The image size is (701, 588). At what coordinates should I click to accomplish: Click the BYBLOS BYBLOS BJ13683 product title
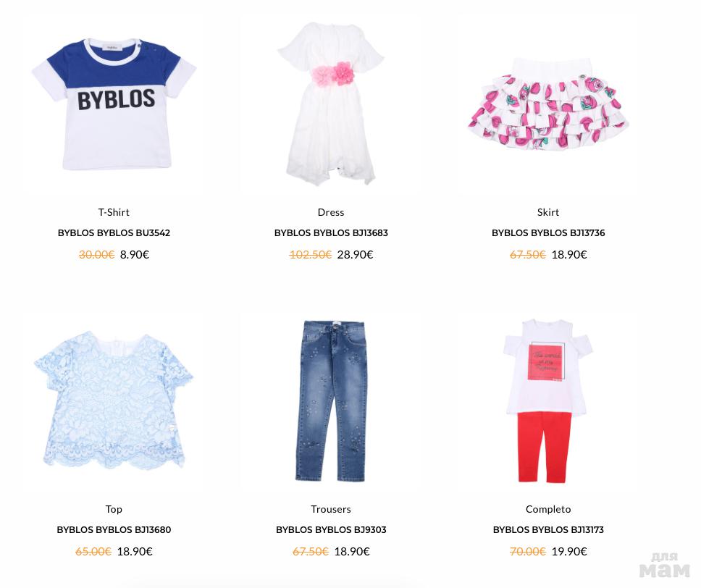click(x=331, y=233)
